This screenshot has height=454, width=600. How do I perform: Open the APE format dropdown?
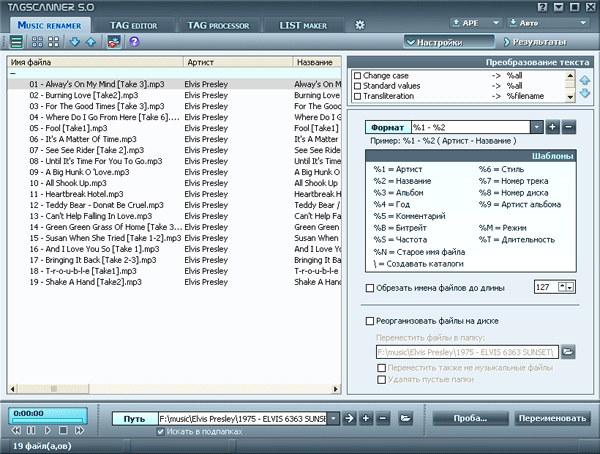click(476, 21)
